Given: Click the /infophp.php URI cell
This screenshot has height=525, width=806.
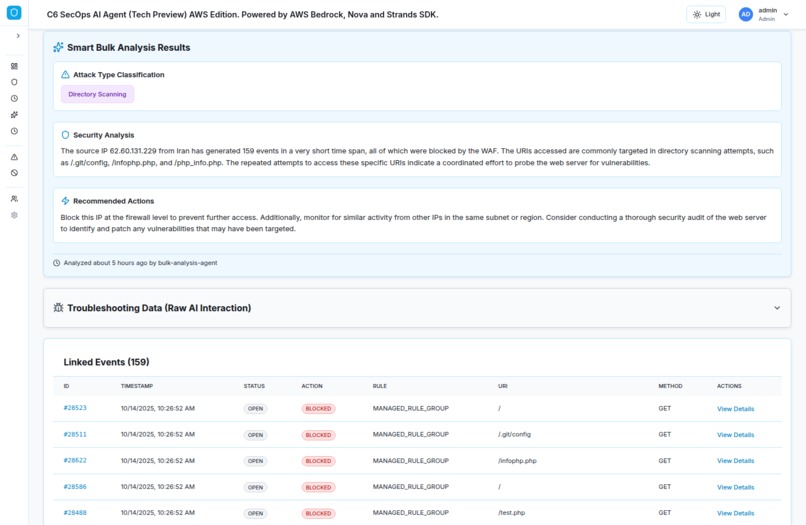Looking at the screenshot, I should (517, 461).
